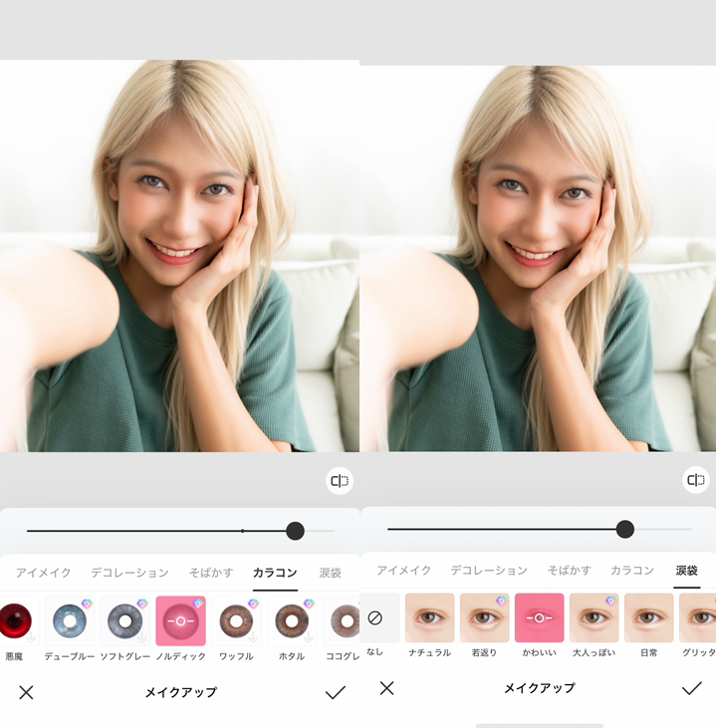Tap the compare icon in the left panel

(340, 481)
